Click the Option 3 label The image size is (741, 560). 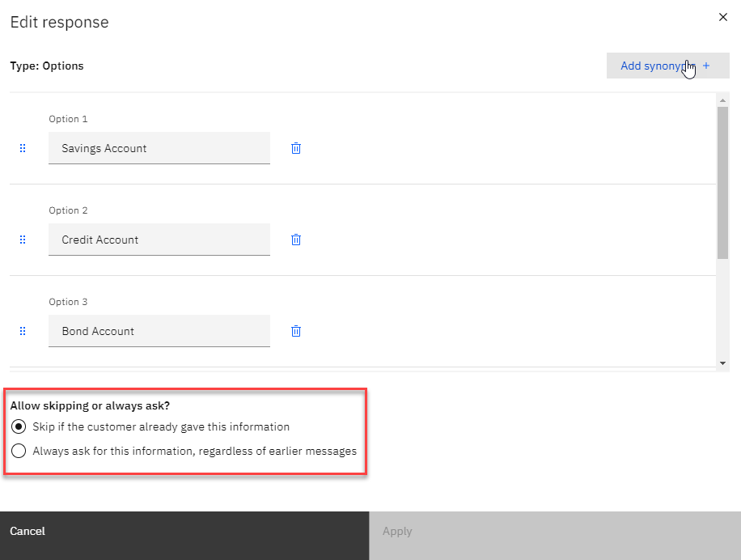click(68, 302)
